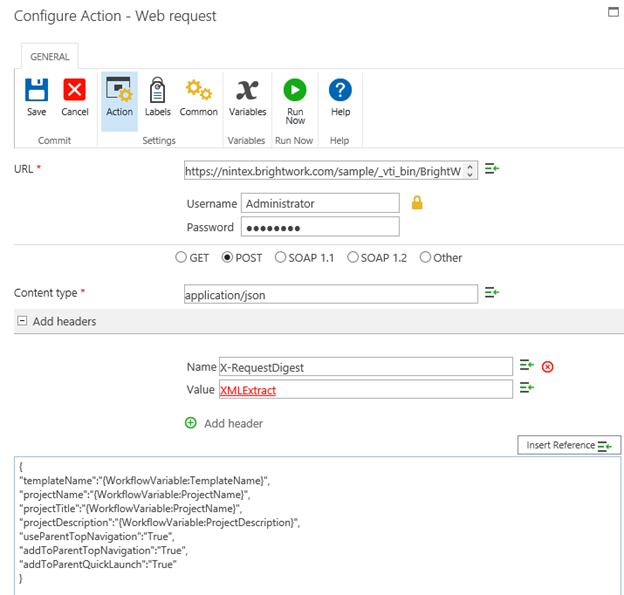
Task: Click the "useParentTopNavigation" line
Action: point(97,536)
